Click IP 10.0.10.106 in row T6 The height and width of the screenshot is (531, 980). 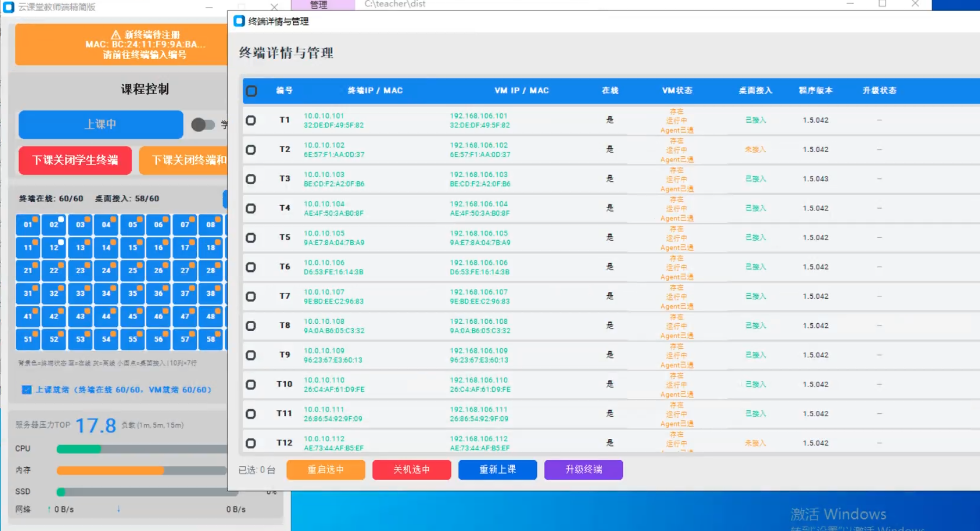(x=324, y=263)
